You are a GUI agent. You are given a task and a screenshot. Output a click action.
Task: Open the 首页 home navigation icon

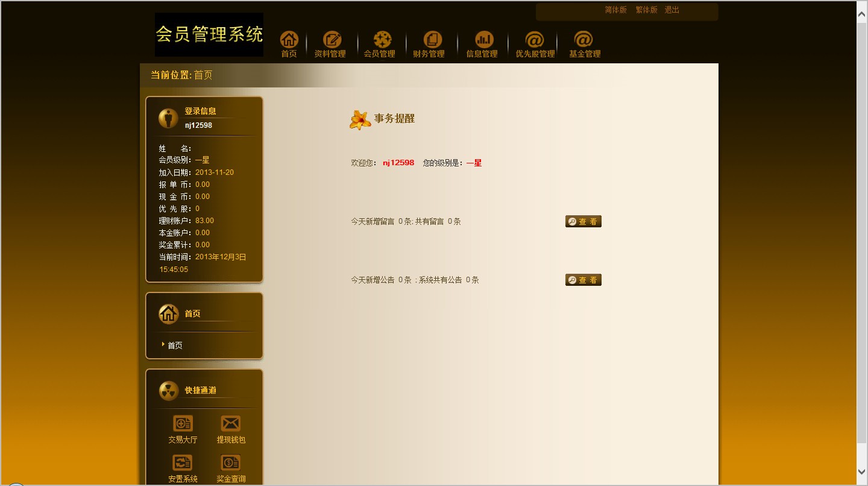289,40
